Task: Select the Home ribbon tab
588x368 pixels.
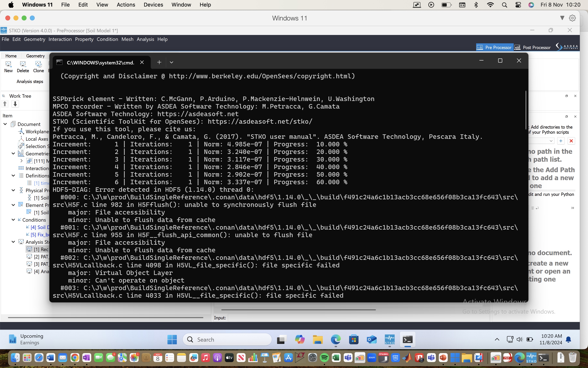Action: 11,56
